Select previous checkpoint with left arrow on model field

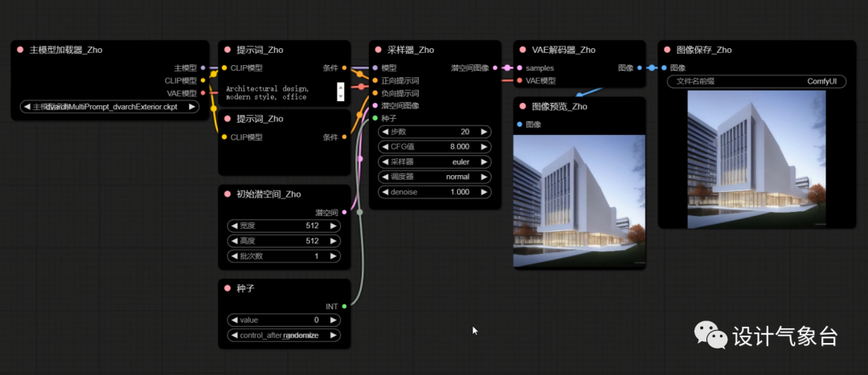[x=27, y=107]
